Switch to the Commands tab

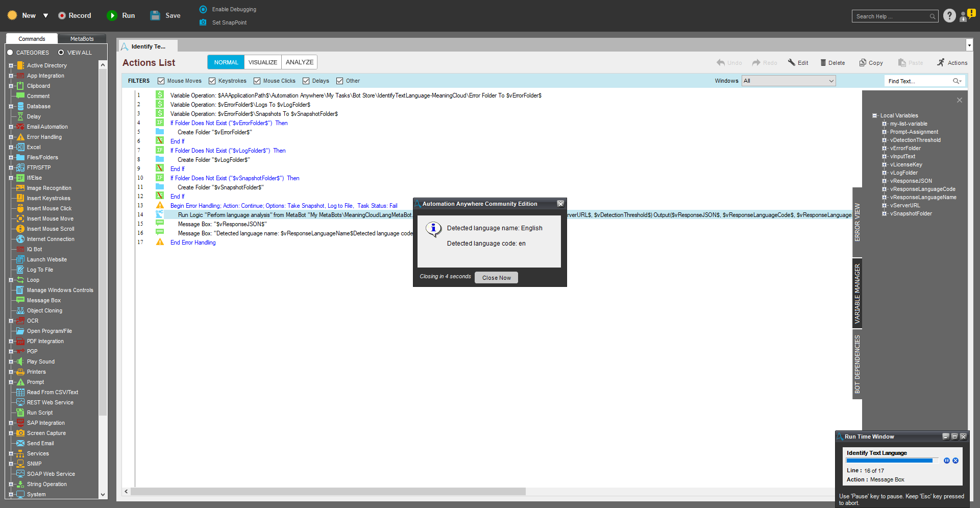(32, 39)
